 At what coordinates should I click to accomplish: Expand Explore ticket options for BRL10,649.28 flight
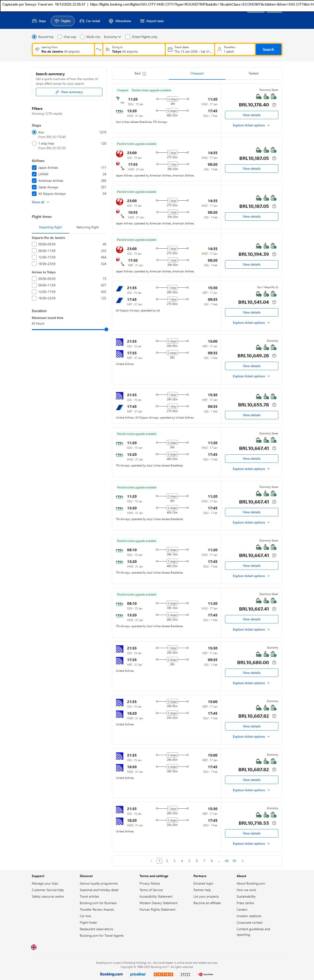pyautogui.click(x=251, y=376)
